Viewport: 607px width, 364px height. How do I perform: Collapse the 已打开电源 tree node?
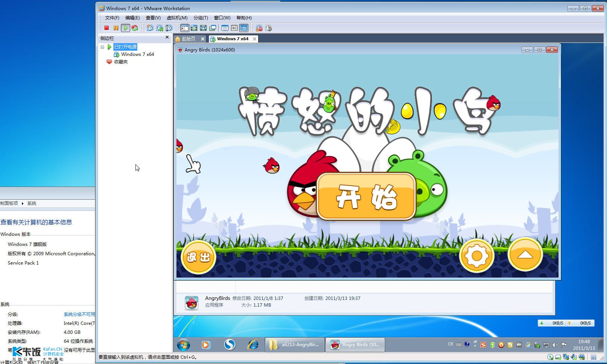coord(102,47)
